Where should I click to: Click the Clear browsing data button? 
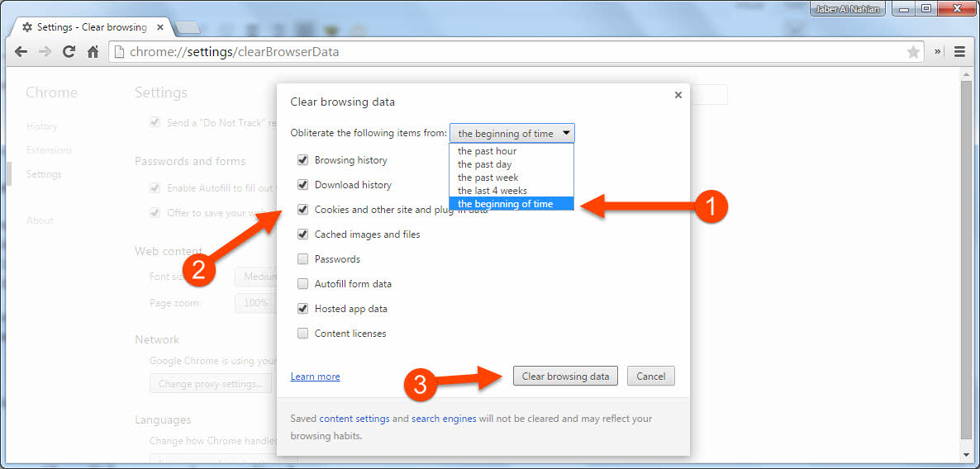pos(566,376)
